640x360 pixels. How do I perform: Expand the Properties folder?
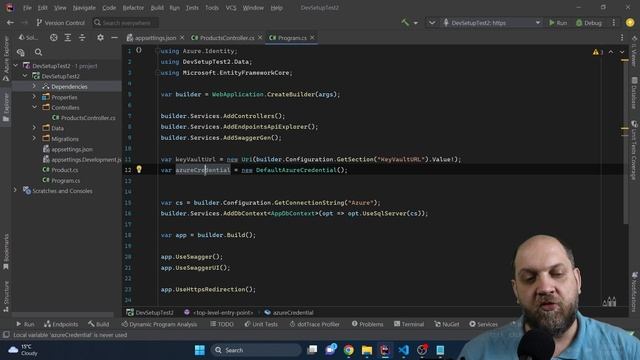[34, 97]
